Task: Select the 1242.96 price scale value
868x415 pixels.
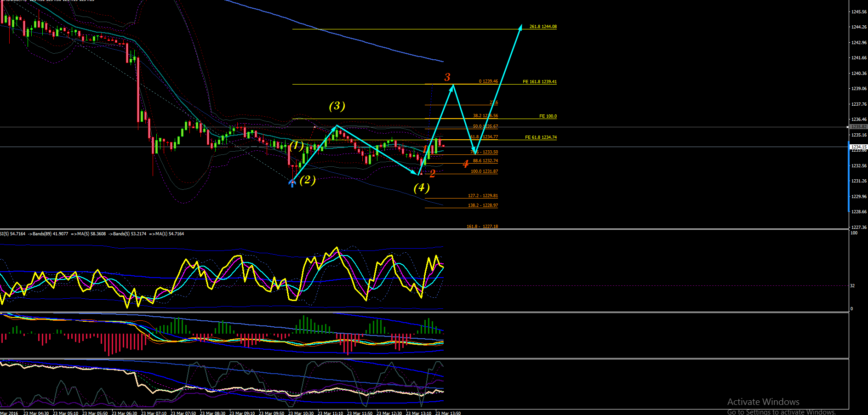Action: pyautogui.click(x=859, y=43)
